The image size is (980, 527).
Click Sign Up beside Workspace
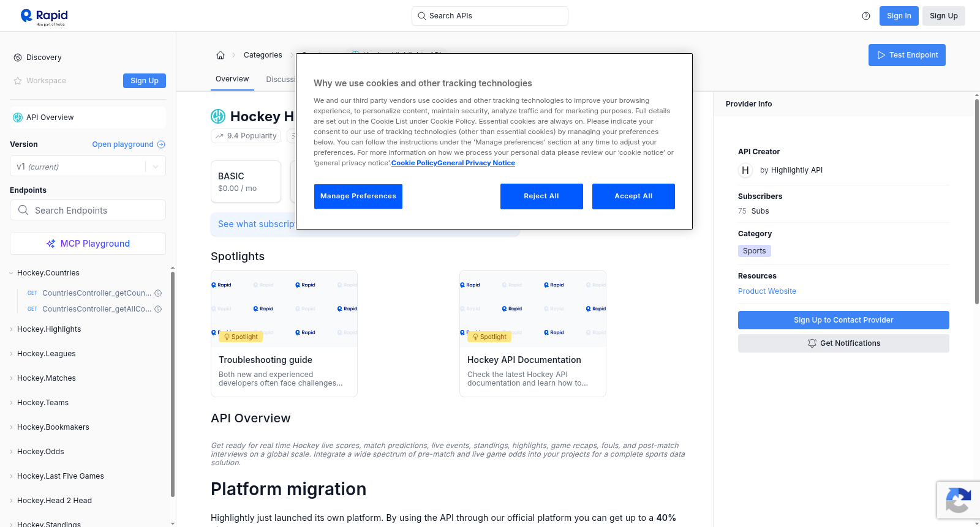click(x=145, y=81)
